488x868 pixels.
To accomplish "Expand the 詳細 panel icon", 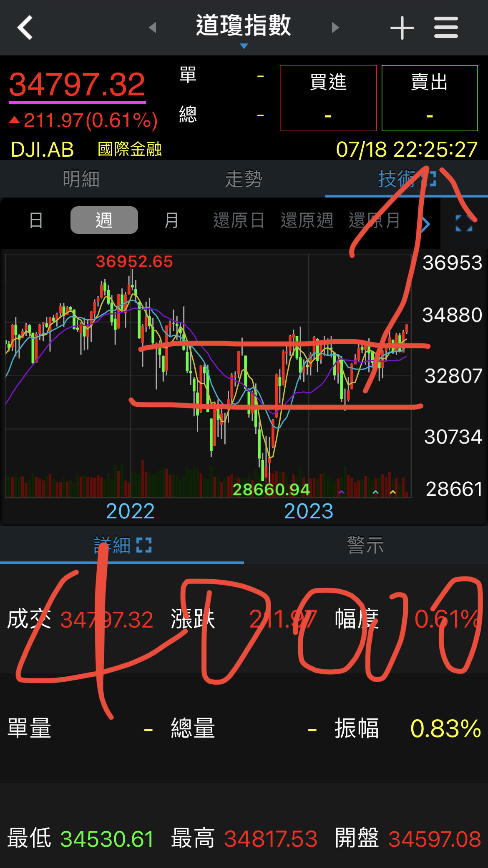I will (x=144, y=545).
